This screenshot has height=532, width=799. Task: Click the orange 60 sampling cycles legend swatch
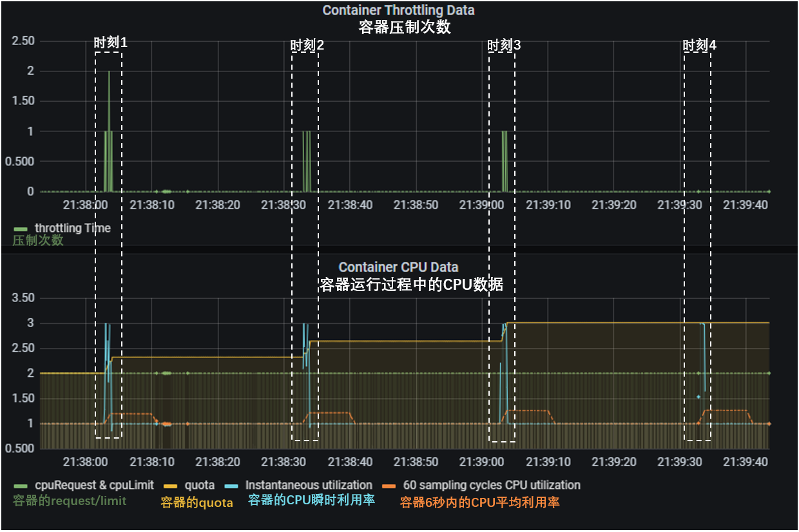pos(389,486)
